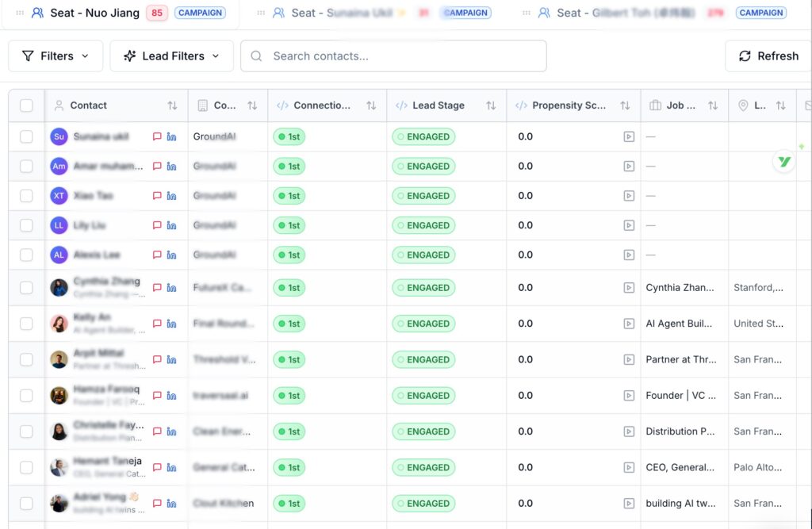
Task: Click LinkedIn icon in Hemant Taneja row
Action: point(171,468)
